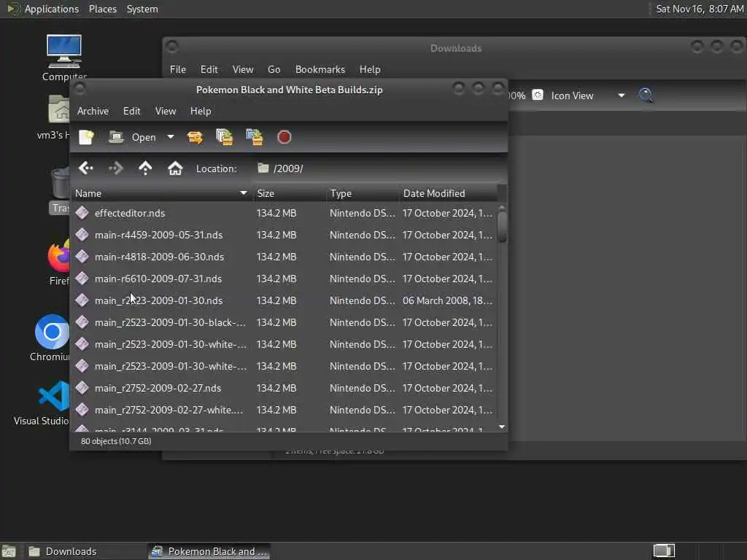
Task: Expand the Open recent archives dropdown arrow
Action: tap(170, 137)
